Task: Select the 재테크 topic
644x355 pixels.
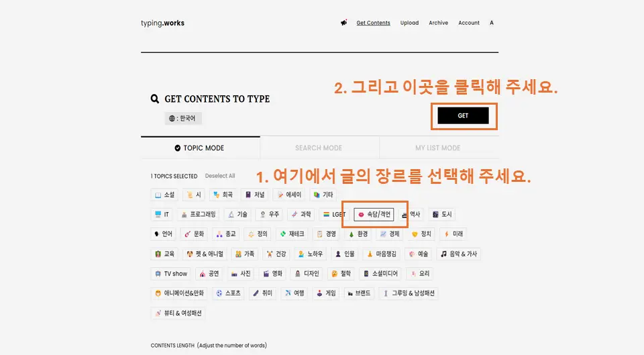Action: click(292, 234)
